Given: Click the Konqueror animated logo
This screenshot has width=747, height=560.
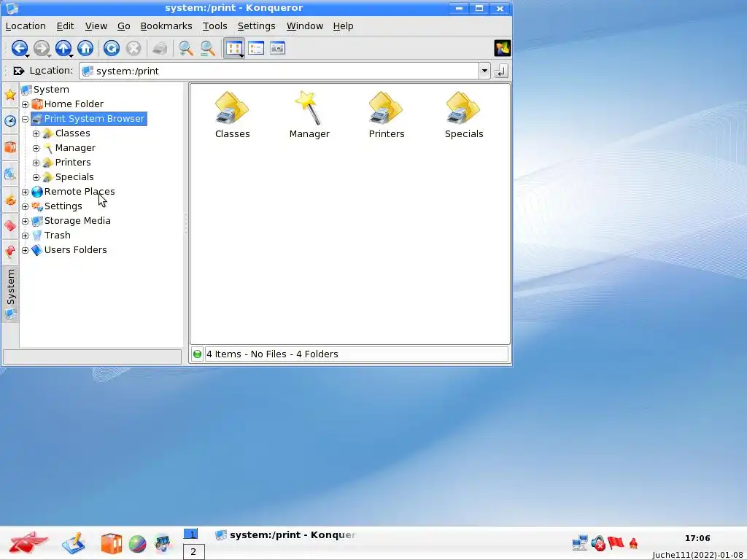Looking at the screenshot, I should (x=502, y=48).
